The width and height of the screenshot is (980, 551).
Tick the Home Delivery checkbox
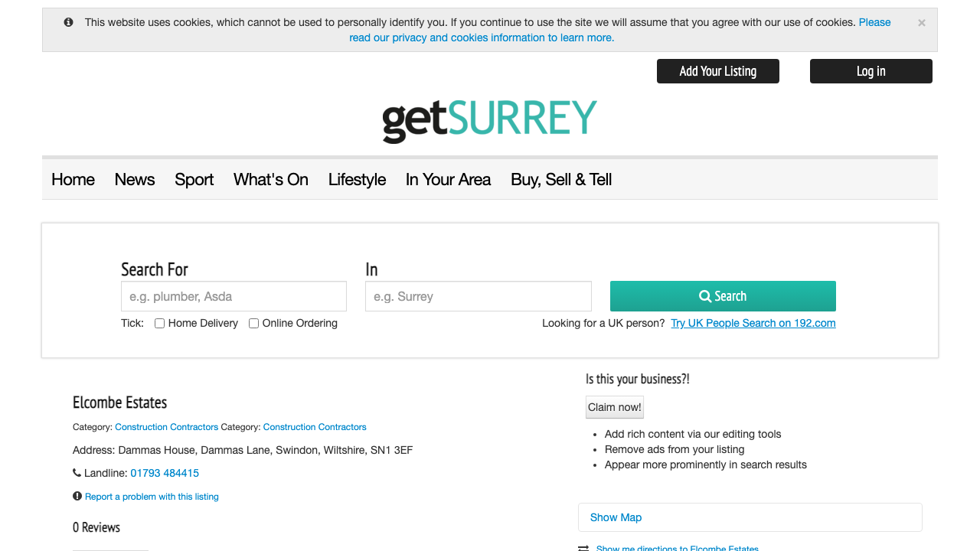tap(160, 324)
